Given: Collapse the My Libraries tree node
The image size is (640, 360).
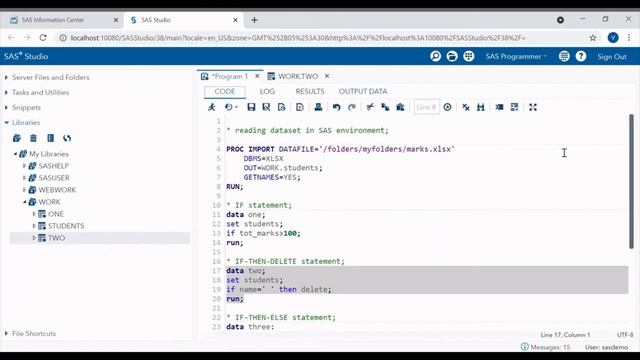Looking at the screenshot, I should point(15,154).
